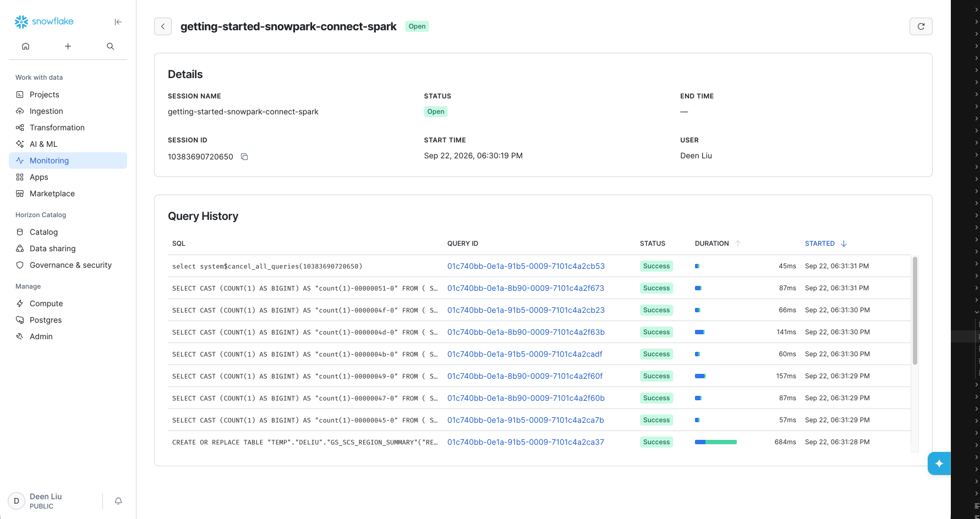Click the plus create icon
Screen dimensions: 980x519
(x=68, y=46)
